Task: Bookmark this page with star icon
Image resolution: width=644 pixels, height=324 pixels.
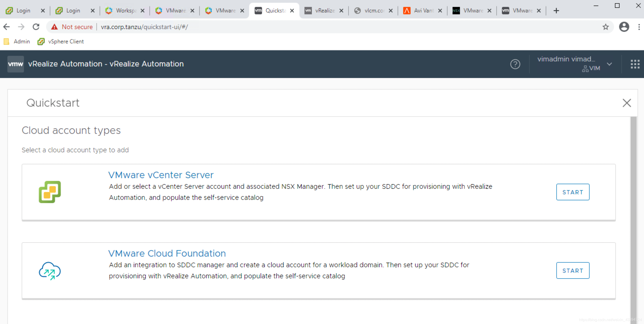Action: (x=605, y=27)
